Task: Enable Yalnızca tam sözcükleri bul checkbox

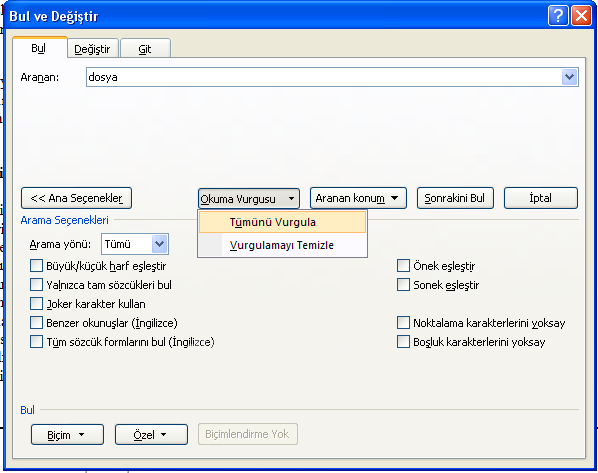Action: pyautogui.click(x=36, y=285)
